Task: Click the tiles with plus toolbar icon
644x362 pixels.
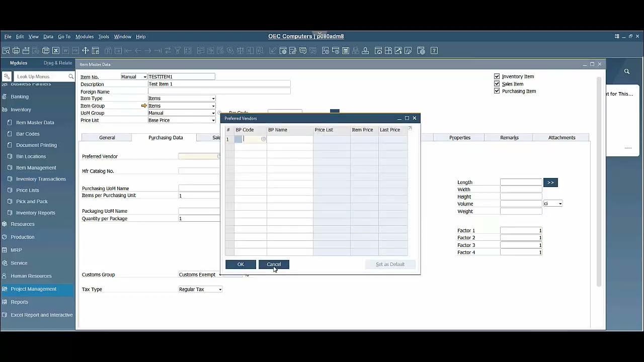Action: (x=388, y=51)
